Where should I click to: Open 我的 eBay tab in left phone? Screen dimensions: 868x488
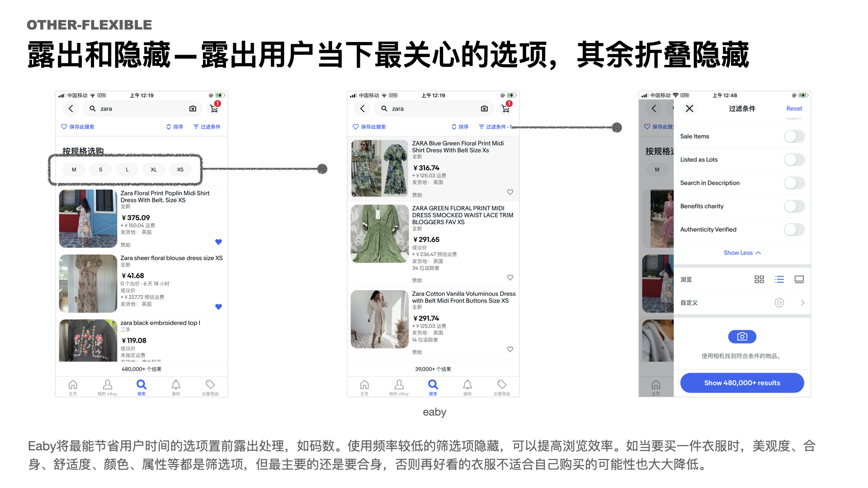click(x=107, y=387)
